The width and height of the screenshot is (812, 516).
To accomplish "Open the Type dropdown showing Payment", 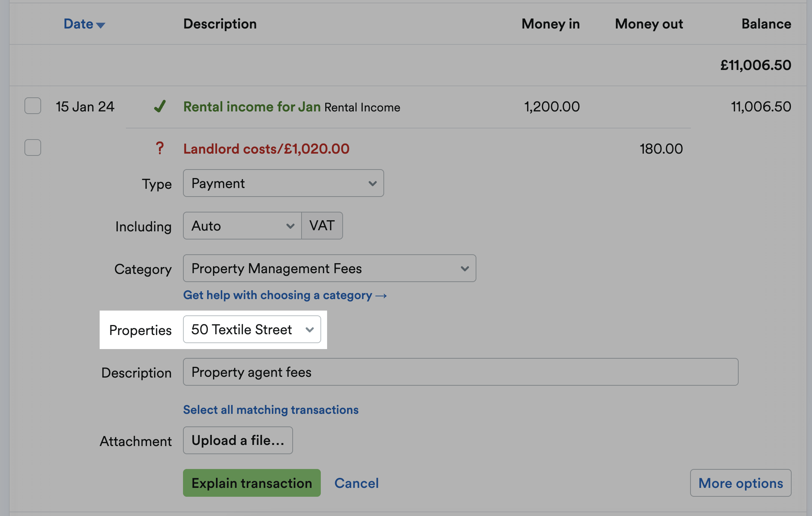I will tap(283, 183).
